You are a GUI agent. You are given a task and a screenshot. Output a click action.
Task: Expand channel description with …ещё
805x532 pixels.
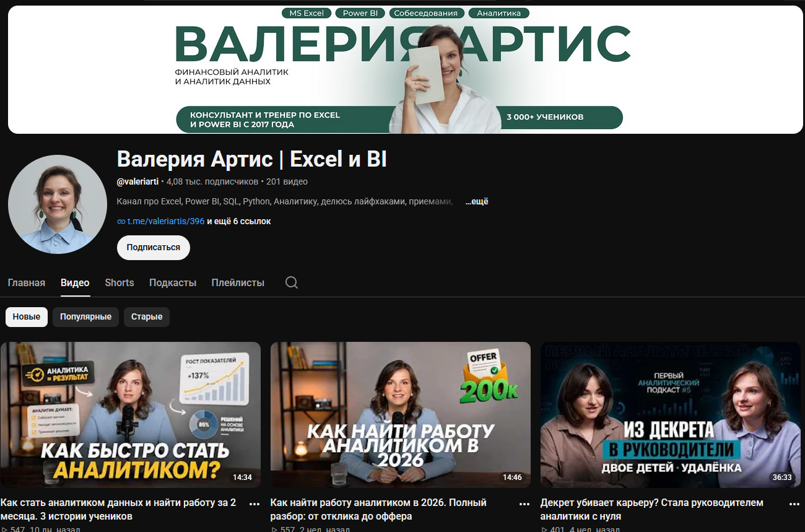coord(477,201)
